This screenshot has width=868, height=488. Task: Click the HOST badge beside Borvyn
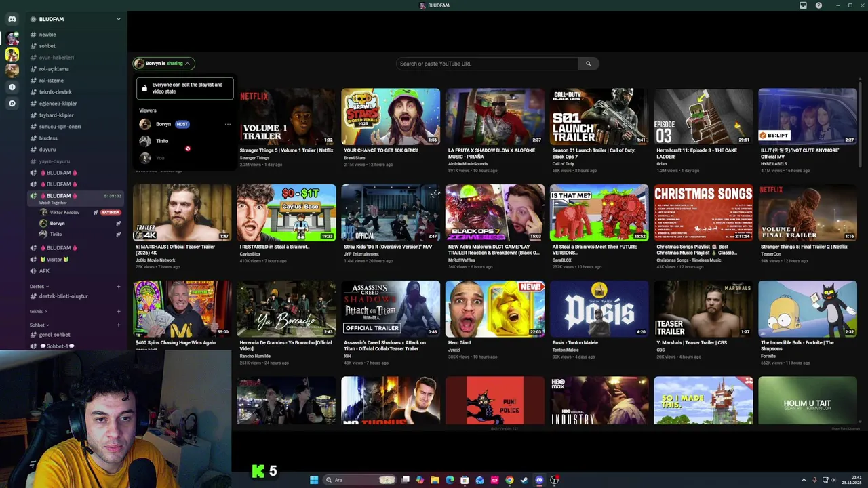coord(182,124)
